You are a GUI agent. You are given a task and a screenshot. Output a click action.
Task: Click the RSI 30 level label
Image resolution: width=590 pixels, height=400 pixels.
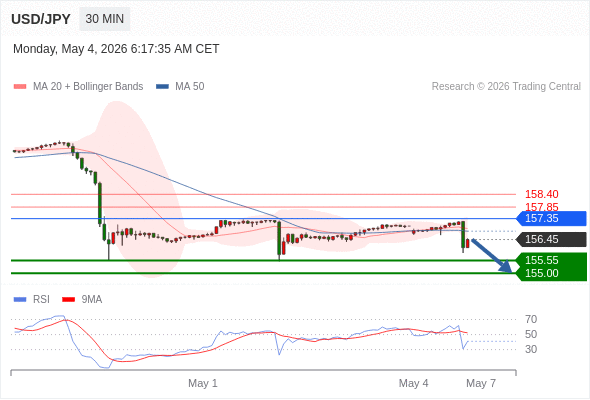(x=531, y=349)
